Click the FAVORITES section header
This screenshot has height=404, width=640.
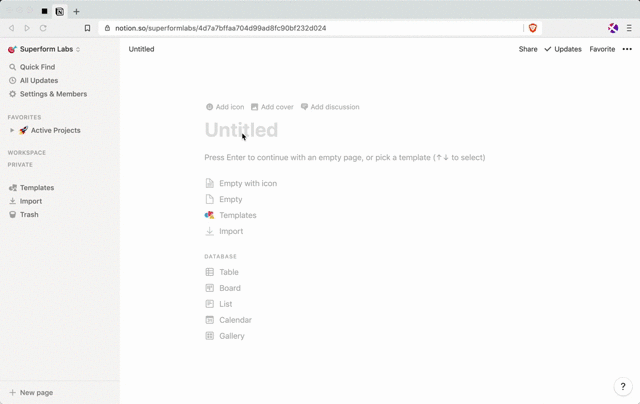point(24,117)
